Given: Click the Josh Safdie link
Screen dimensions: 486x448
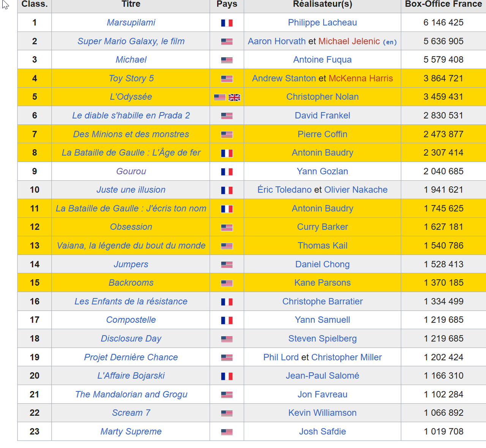Looking at the screenshot, I should tap(322, 432).
